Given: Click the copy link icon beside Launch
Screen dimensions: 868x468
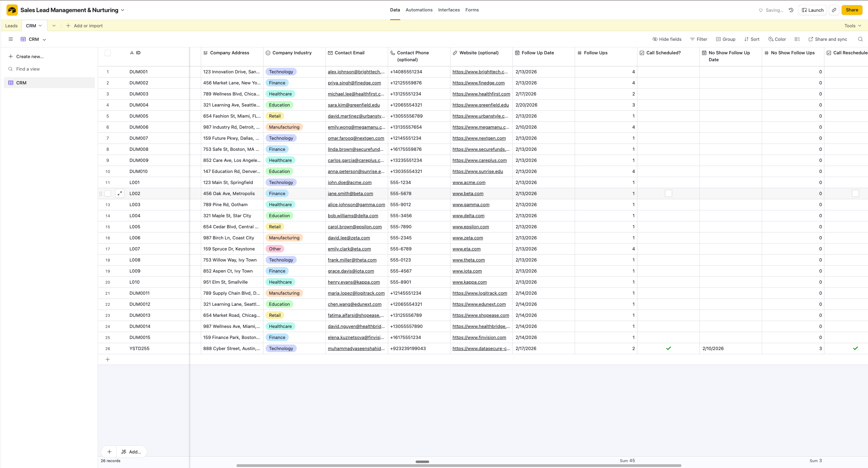Looking at the screenshot, I should [834, 10].
